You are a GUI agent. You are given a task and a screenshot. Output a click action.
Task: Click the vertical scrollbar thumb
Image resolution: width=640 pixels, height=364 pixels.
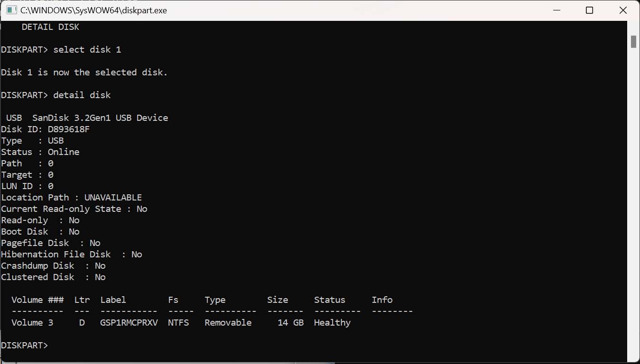coord(633,42)
